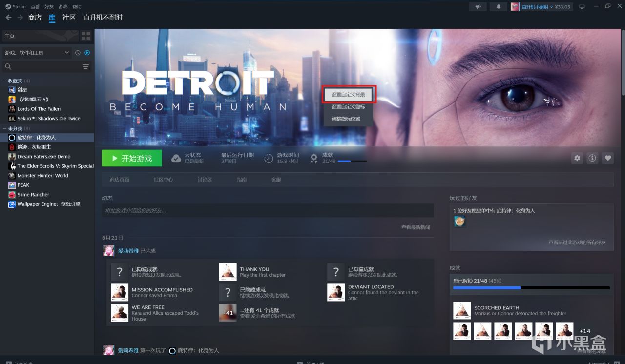
Task: Focus the library search field
Action: coord(47,66)
